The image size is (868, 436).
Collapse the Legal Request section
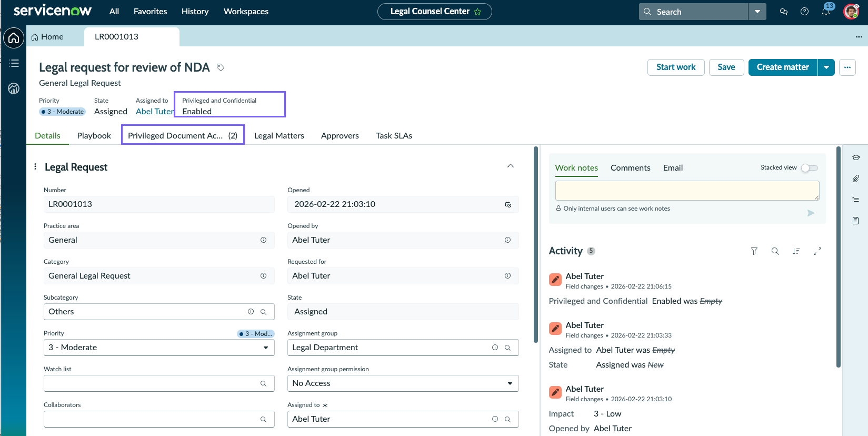pyautogui.click(x=511, y=166)
